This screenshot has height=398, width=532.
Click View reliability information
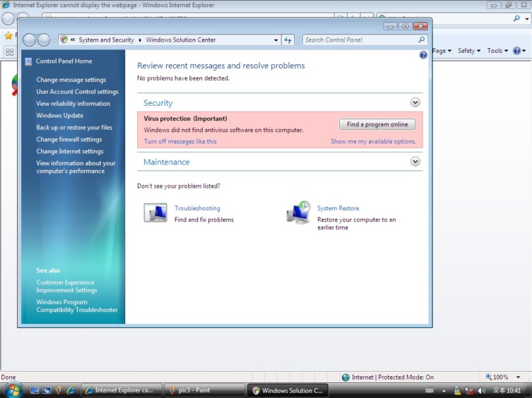coord(73,104)
